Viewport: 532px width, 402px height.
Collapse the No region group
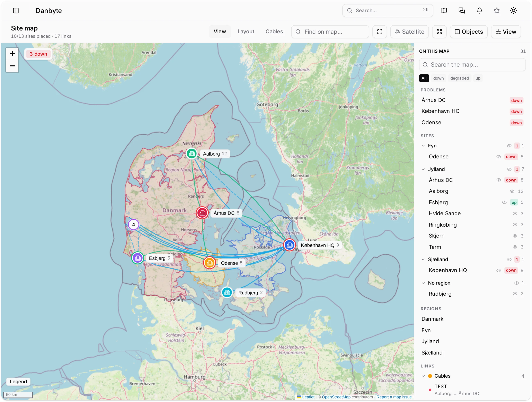(x=423, y=283)
